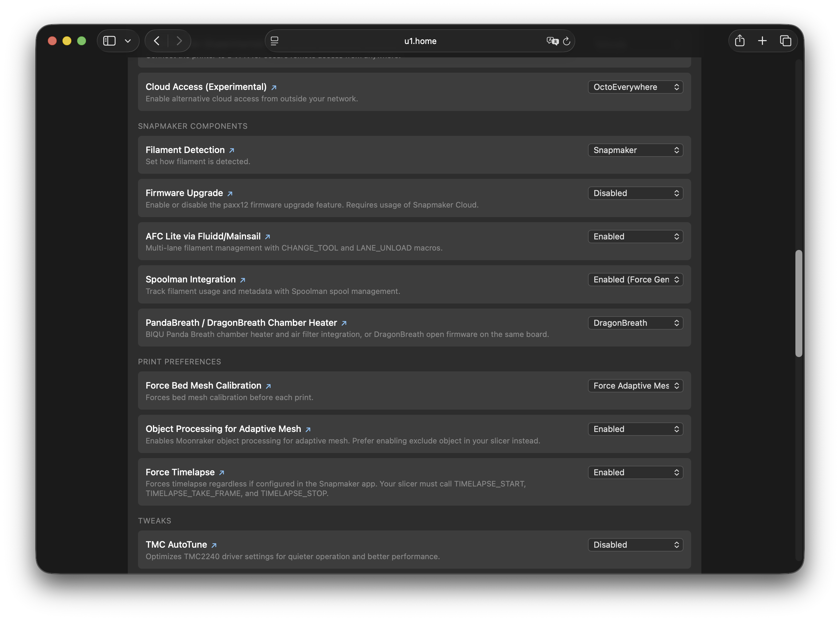The image size is (840, 621).
Task: Click the translate icon in address bar
Action: pyautogui.click(x=552, y=41)
